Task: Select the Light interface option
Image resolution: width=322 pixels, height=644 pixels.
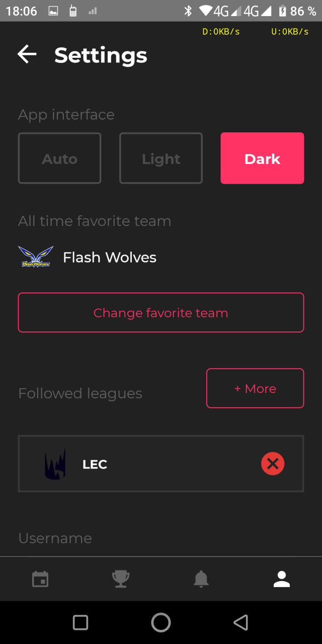Action: pos(161,158)
